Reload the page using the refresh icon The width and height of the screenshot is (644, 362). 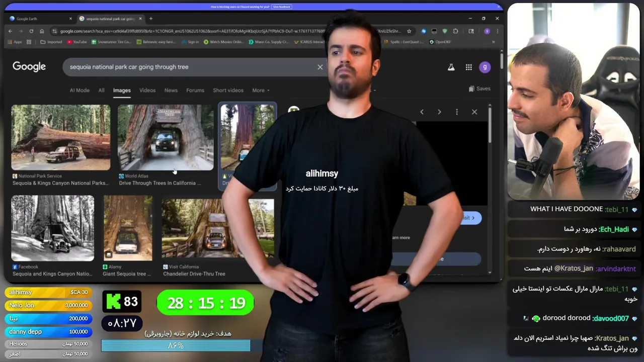(x=31, y=31)
